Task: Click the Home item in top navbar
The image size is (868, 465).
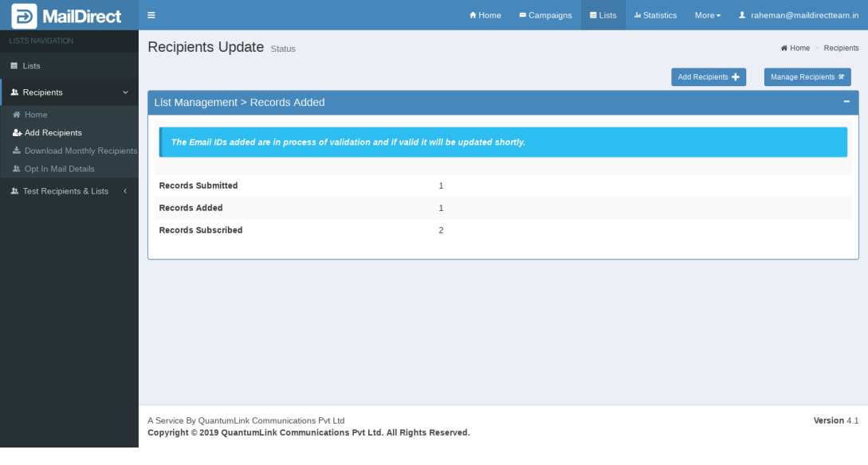Action: pyautogui.click(x=485, y=15)
